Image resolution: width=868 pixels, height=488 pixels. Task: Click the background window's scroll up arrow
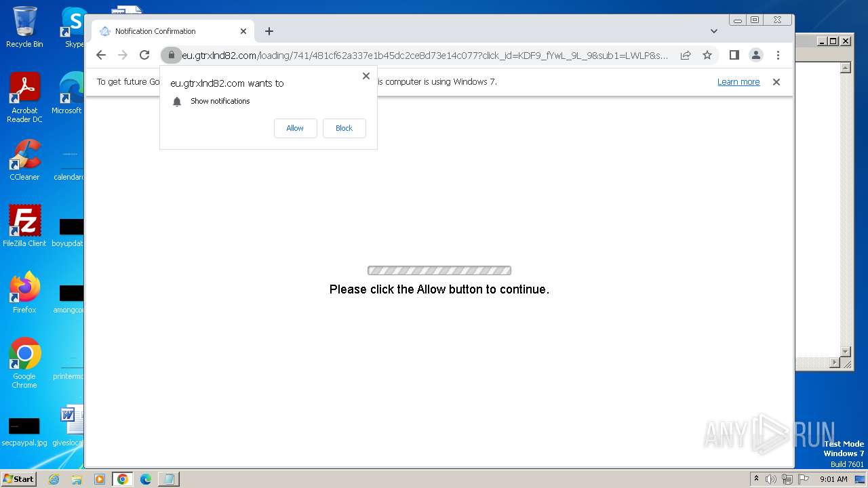(846, 68)
